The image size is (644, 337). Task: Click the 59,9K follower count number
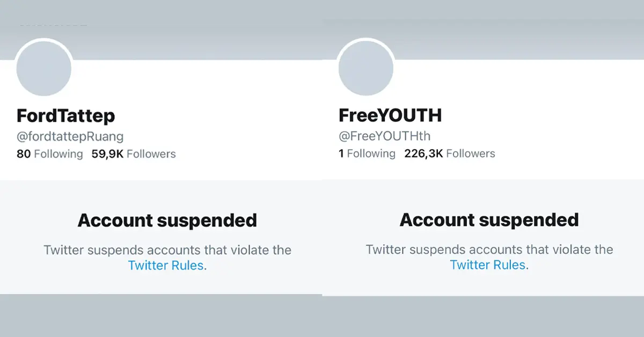(107, 154)
